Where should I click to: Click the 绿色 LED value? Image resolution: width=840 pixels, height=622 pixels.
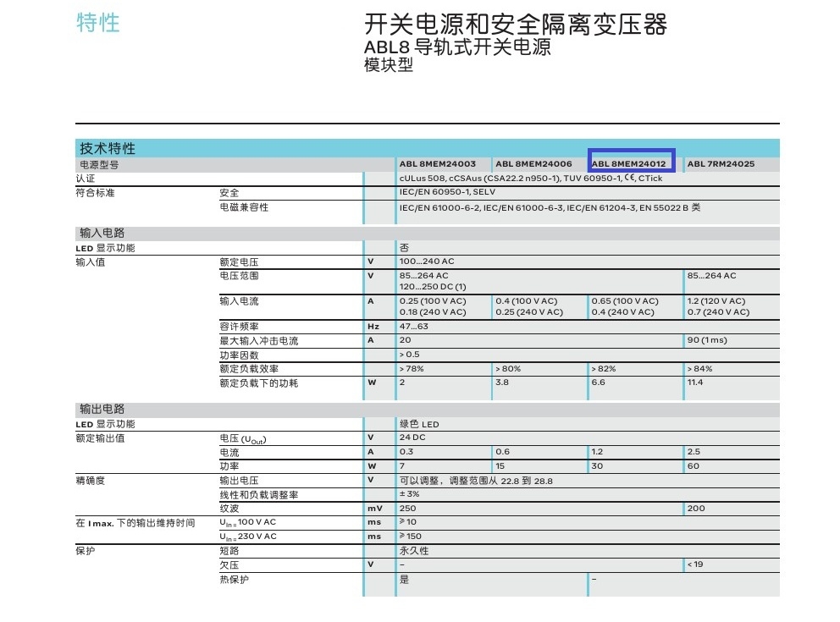419,424
